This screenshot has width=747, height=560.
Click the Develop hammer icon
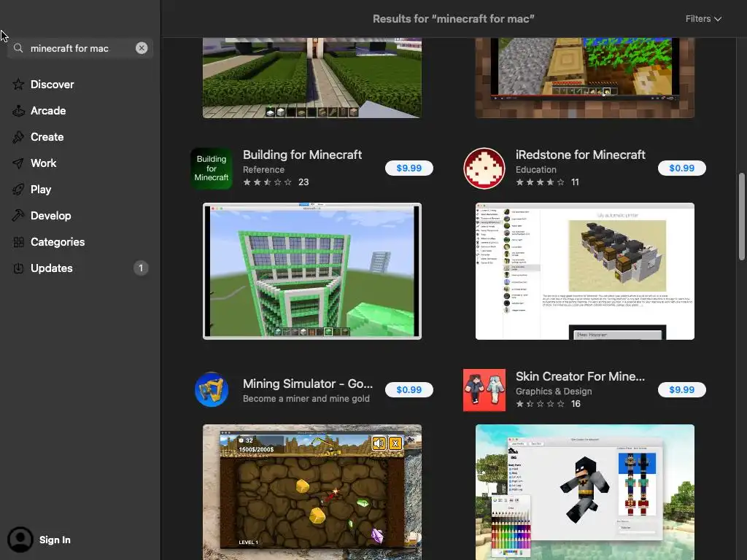click(x=18, y=216)
